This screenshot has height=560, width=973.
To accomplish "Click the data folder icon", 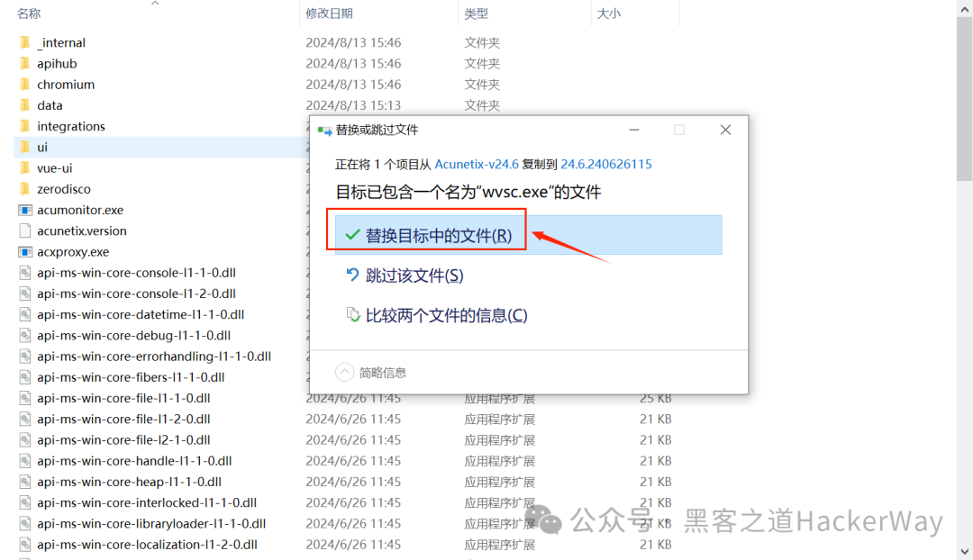I will point(25,105).
